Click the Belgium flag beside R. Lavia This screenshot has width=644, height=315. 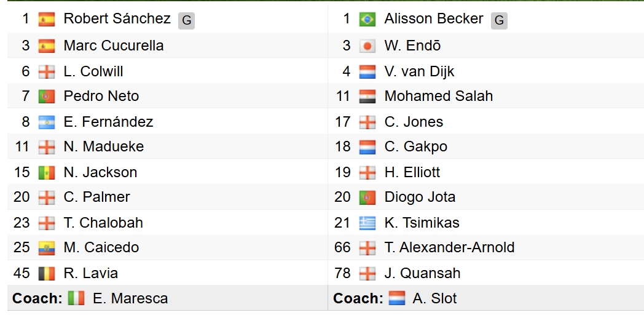47,273
